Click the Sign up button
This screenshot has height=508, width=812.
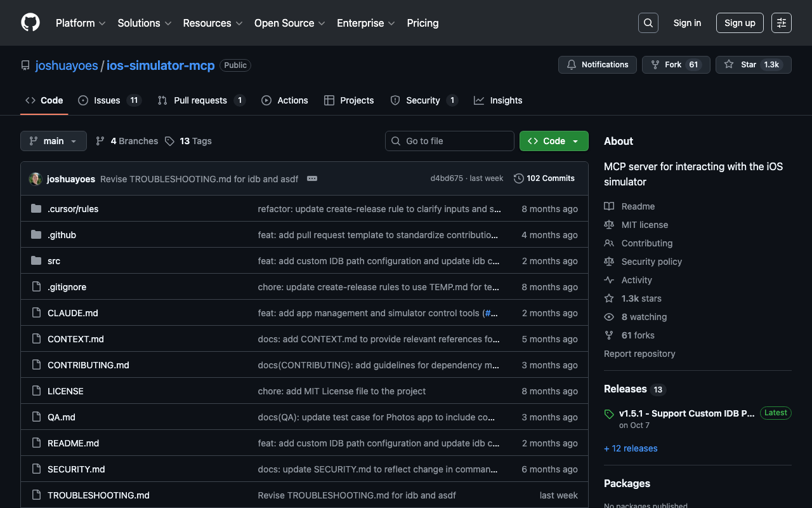740,23
